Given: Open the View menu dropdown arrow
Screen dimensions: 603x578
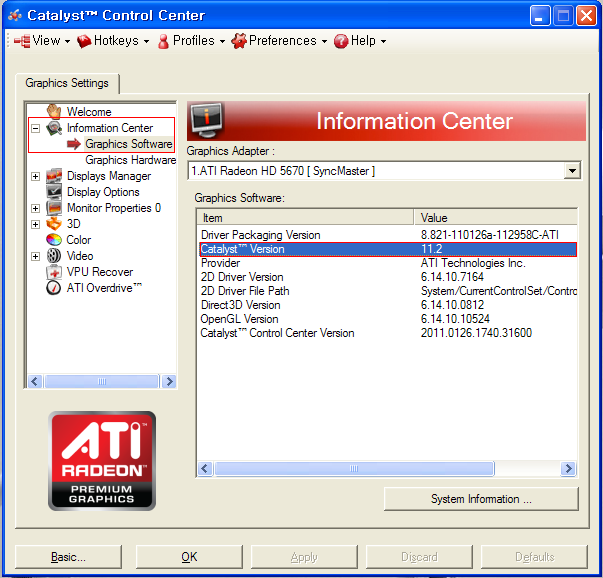Looking at the screenshot, I should click(67, 41).
